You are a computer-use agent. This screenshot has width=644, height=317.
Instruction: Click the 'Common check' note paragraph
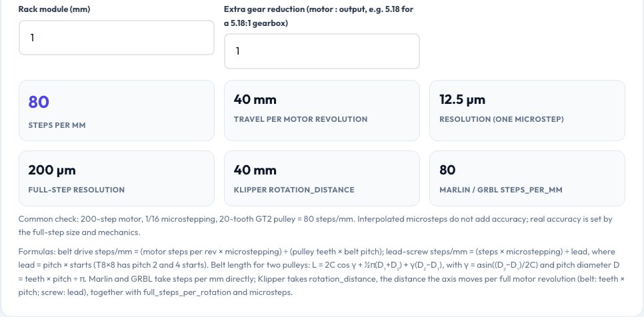[315, 226]
